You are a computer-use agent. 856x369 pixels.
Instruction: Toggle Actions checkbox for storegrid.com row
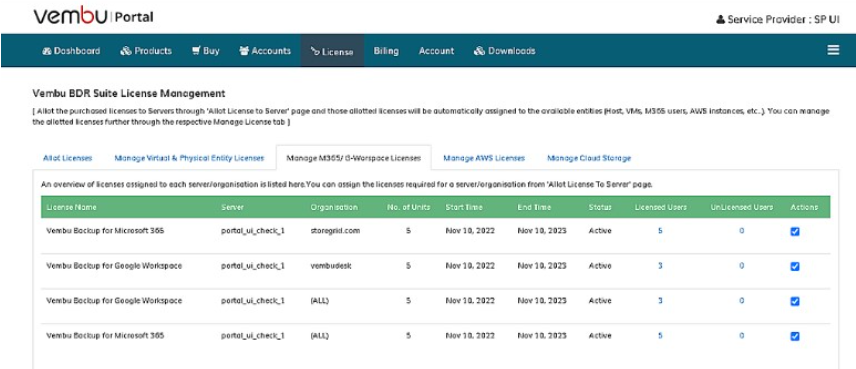coord(795,231)
